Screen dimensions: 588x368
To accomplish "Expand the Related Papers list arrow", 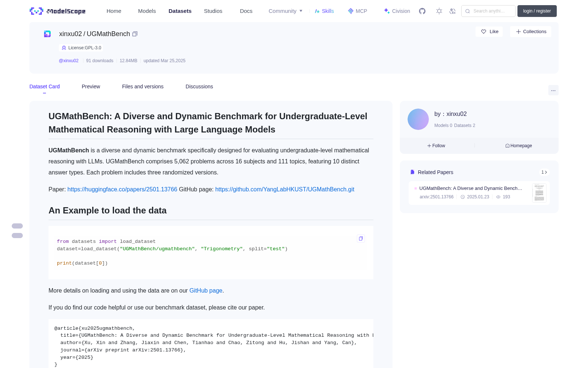I will (x=544, y=172).
